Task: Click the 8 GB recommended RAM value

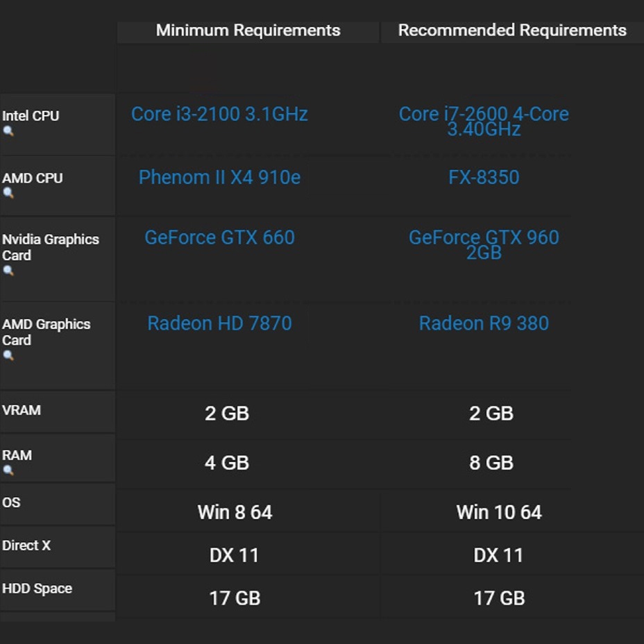Action: coord(491,463)
